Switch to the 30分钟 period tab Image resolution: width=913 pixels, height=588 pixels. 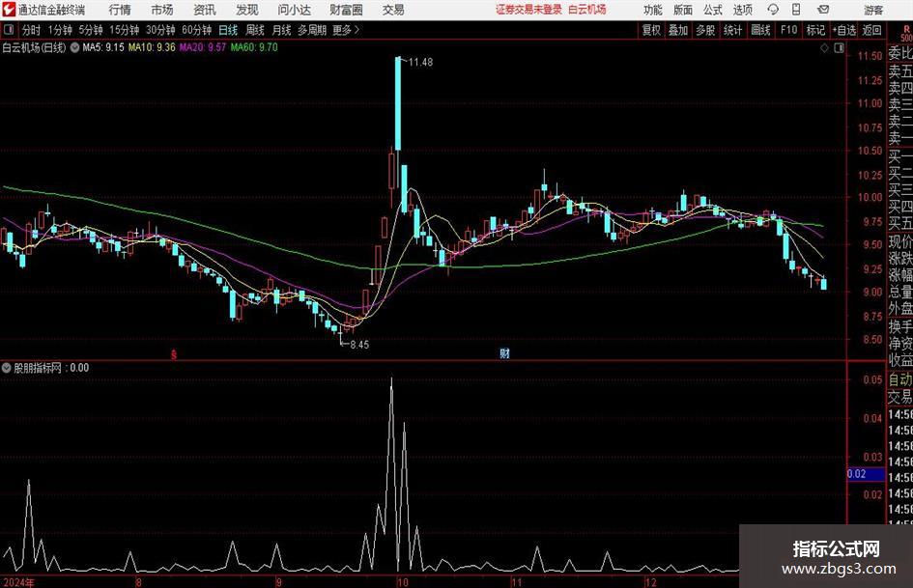click(x=160, y=30)
